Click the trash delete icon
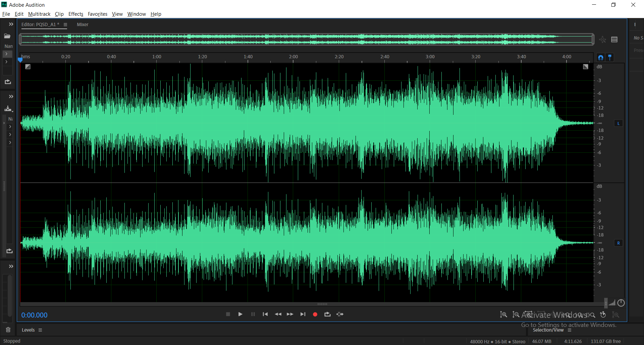This screenshot has height=345, width=644. pyautogui.click(x=8, y=330)
